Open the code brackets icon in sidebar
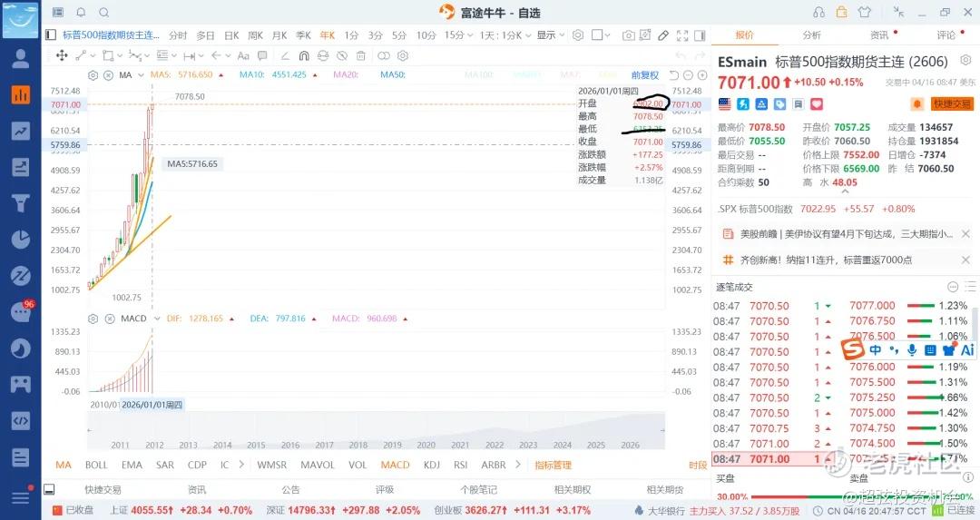Screen dimensions: 980x520 click(21, 420)
